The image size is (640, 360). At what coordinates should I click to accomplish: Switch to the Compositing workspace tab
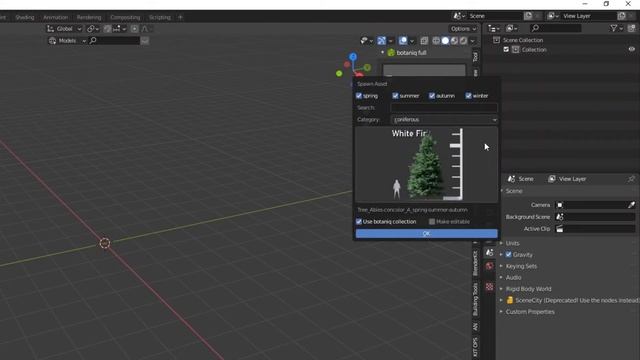[x=125, y=18]
